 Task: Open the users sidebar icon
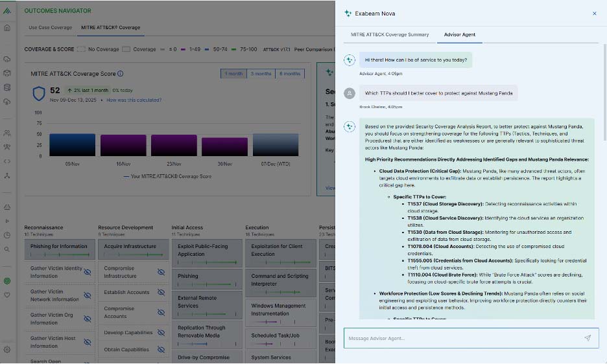(7, 133)
